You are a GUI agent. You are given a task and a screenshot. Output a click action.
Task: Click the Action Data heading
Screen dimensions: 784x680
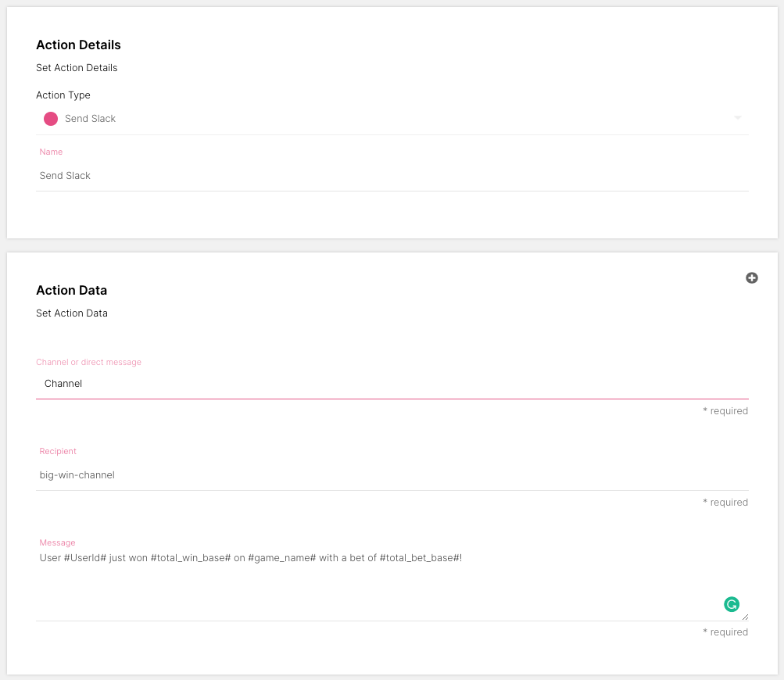(x=71, y=291)
